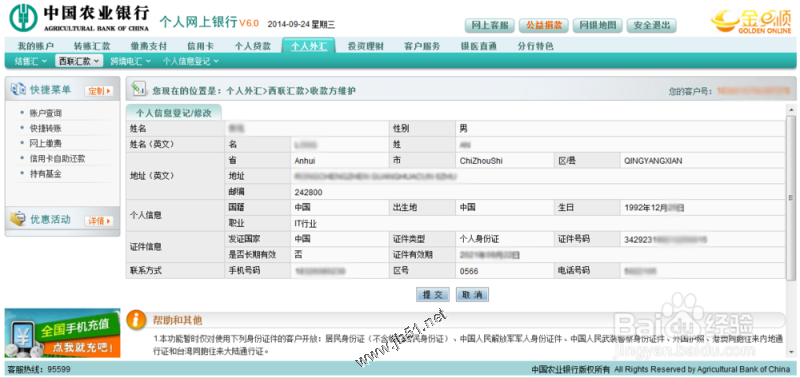Open 账户查询 quick link
This screenshot has width=800, height=378.
click(45, 113)
